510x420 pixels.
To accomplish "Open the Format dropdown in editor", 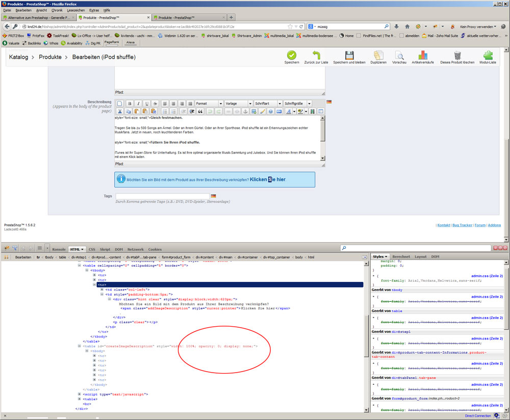I will tap(209, 103).
